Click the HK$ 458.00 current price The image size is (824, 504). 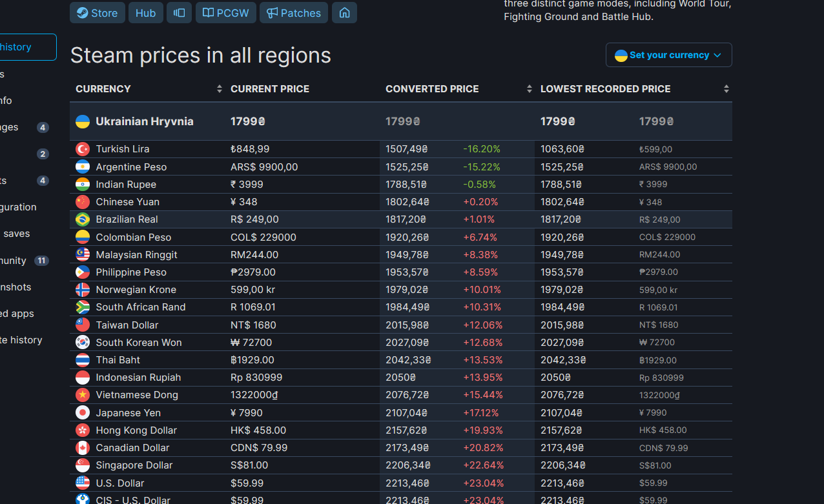coord(258,430)
